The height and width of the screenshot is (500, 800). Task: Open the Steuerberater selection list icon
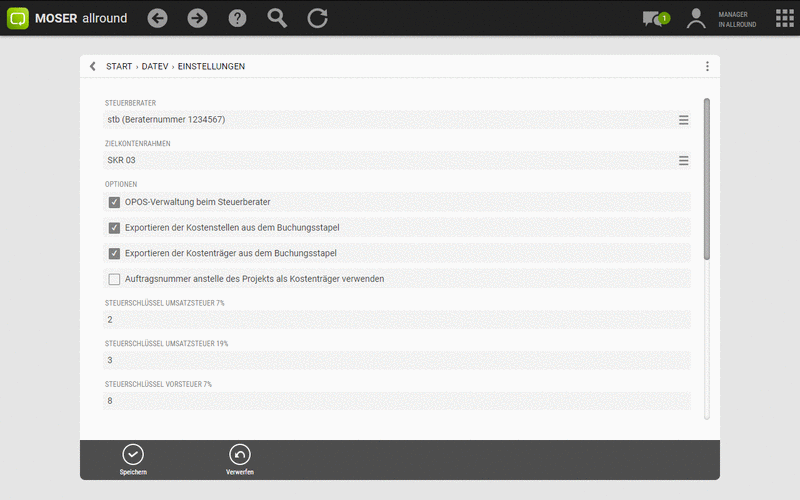click(x=684, y=120)
